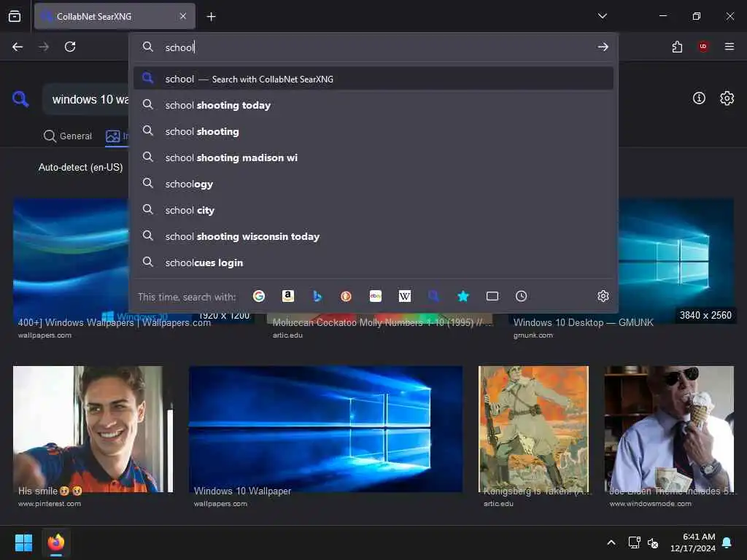Click the SearXNG magnifier logo

coord(20,99)
